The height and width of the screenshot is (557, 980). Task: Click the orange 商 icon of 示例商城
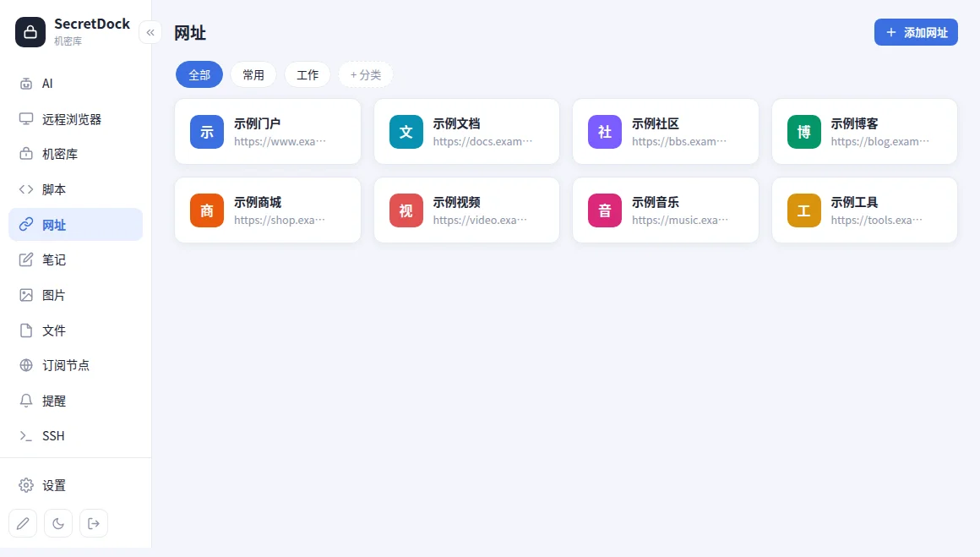[x=207, y=210]
